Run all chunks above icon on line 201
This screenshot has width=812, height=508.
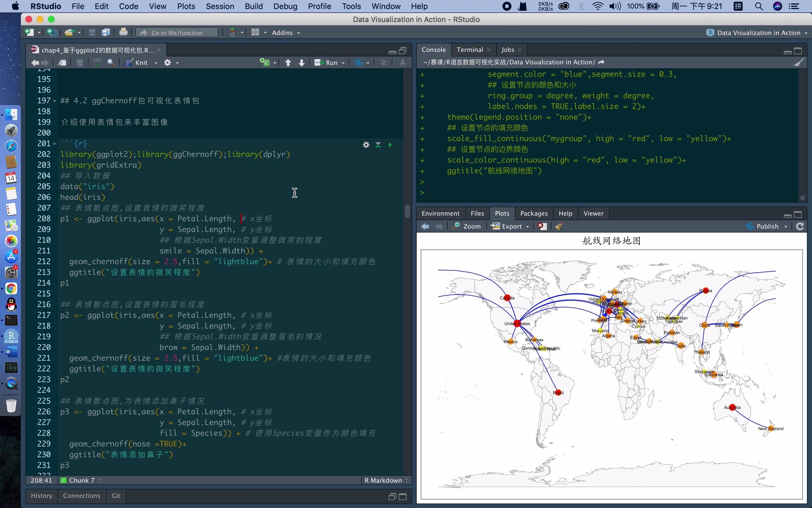coord(378,145)
